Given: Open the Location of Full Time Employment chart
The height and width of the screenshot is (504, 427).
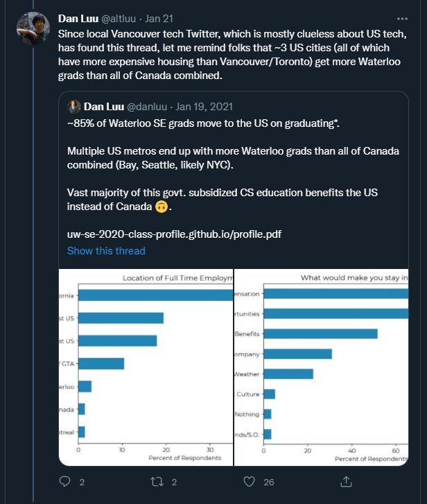Looking at the screenshot, I should pos(146,367).
